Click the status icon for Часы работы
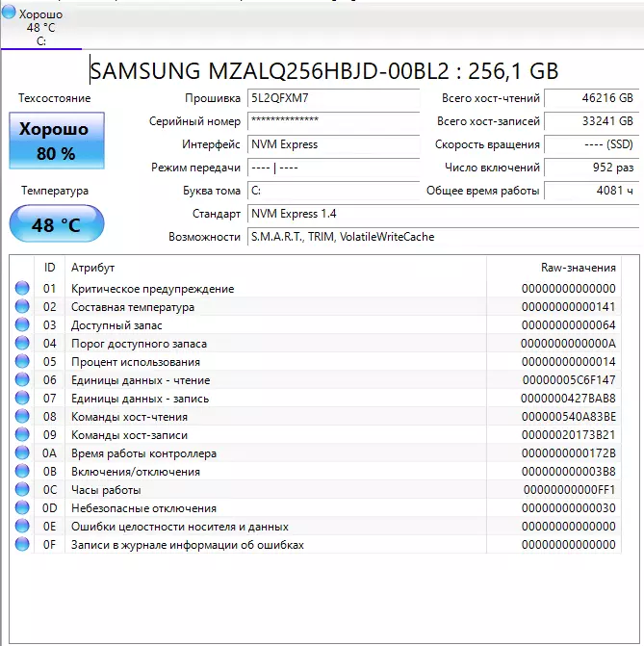Screen dimensions: 644x646 [x=22, y=490]
